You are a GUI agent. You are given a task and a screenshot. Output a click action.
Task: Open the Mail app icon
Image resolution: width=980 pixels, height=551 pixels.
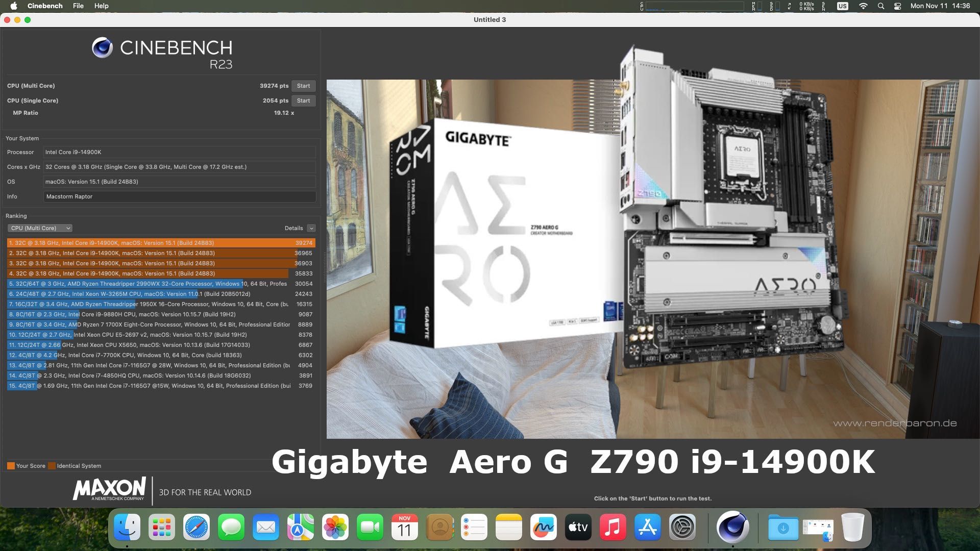click(x=266, y=527)
